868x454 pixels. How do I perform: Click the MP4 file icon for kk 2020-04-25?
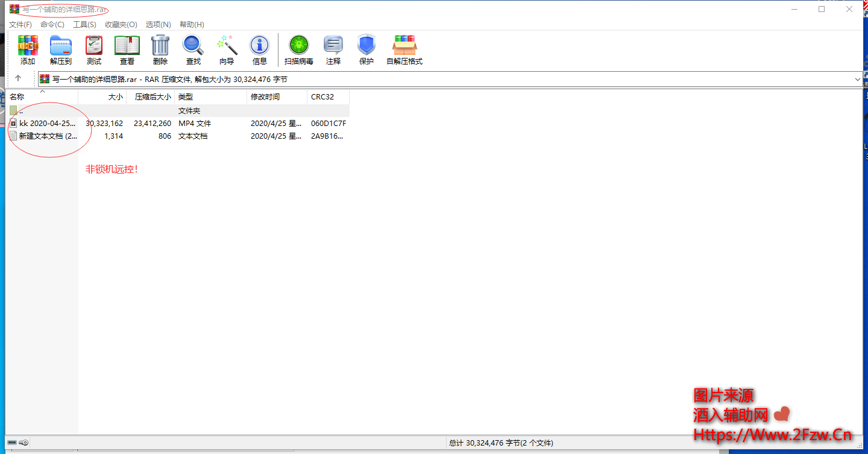tap(13, 123)
